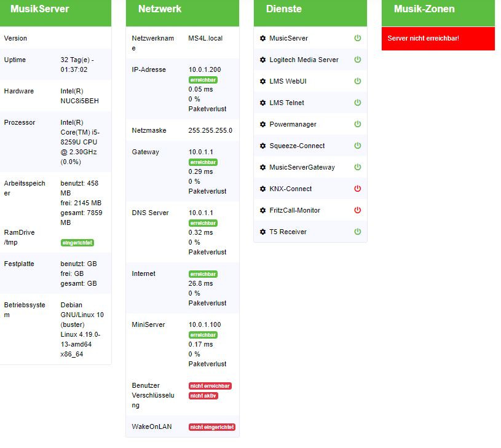The height and width of the screenshot is (448, 501).
Task: Click the FritzCall-Monitor gear icon
Action: point(262,210)
